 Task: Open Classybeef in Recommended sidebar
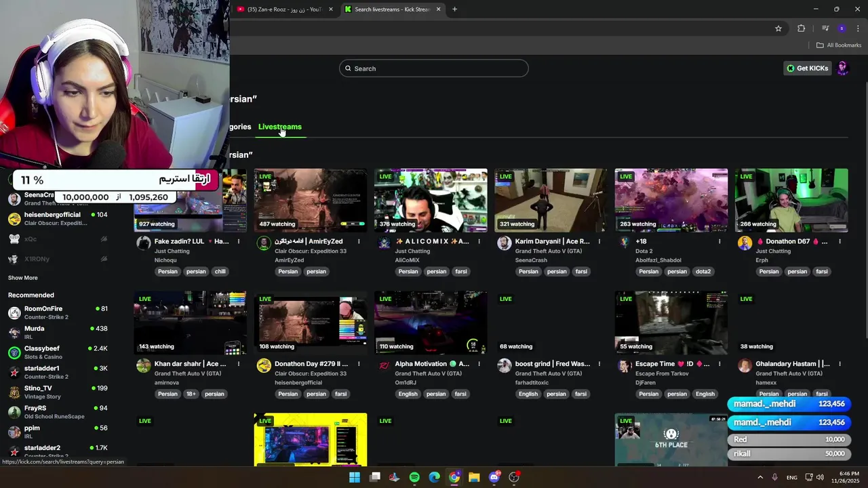[58, 352]
